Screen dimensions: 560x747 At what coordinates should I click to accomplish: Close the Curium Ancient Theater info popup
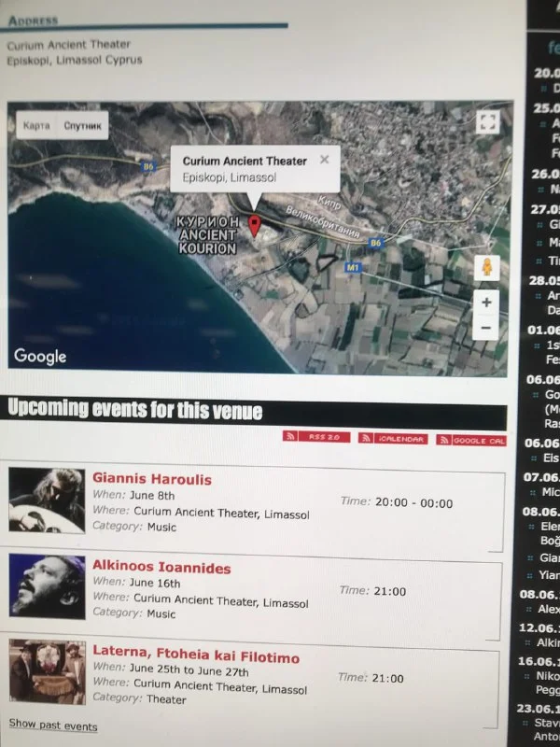(324, 160)
